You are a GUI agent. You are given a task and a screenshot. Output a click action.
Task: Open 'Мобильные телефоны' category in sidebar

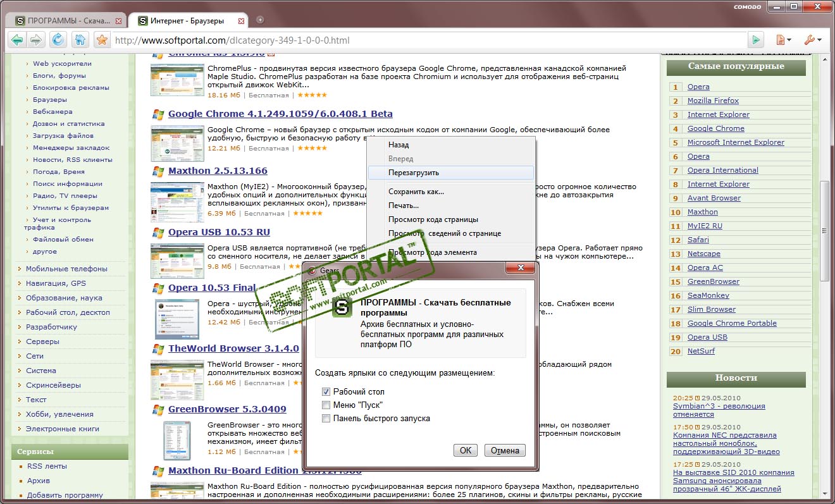[x=66, y=269]
